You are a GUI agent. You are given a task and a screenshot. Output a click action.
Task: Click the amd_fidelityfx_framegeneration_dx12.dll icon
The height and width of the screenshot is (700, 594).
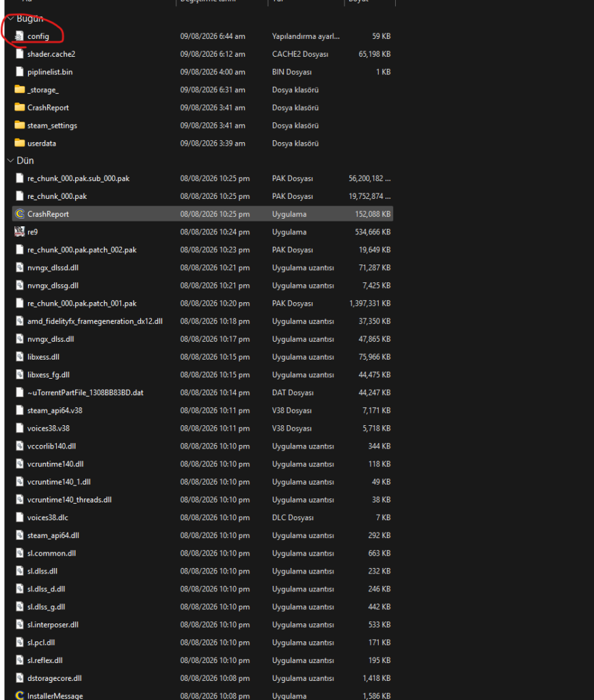[19, 321]
